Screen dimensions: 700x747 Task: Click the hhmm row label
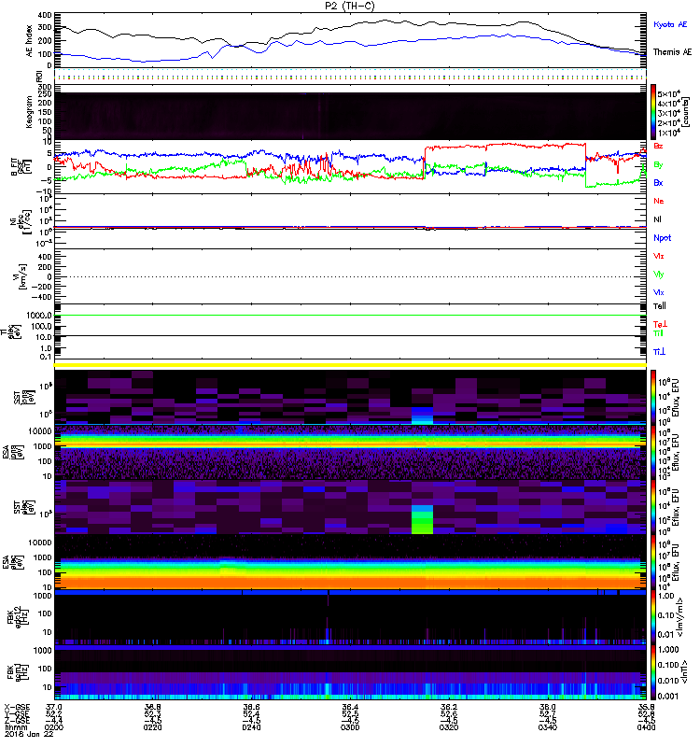pyautogui.click(x=14, y=727)
